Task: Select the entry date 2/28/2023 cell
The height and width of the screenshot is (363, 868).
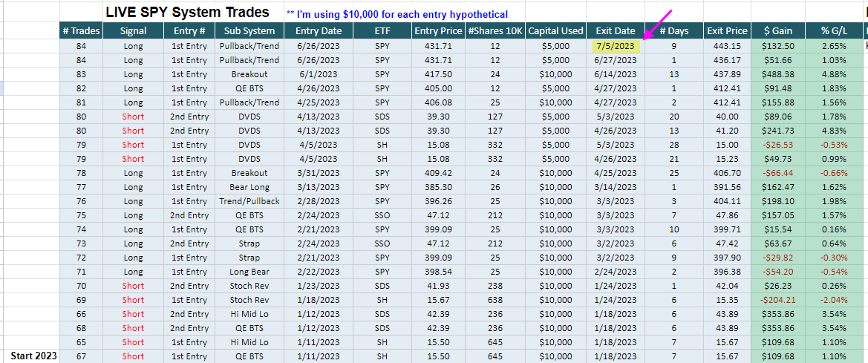Action: pos(319,201)
